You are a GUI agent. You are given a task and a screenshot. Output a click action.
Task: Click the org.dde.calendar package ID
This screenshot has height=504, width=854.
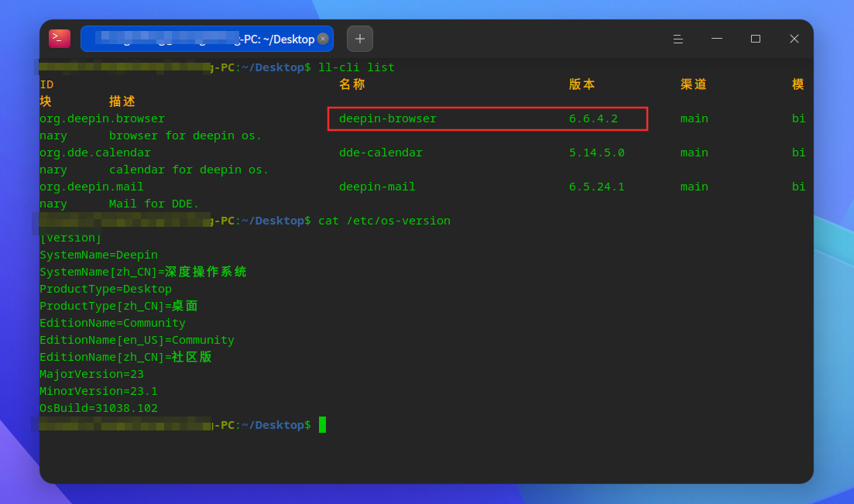pyautogui.click(x=95, y=153)
